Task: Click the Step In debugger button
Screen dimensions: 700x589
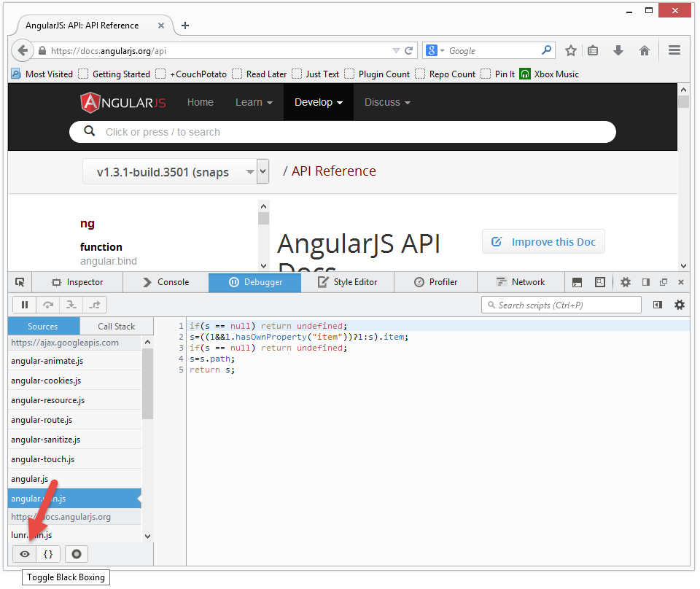Action: pyautogui.click(x=71, y=305)
